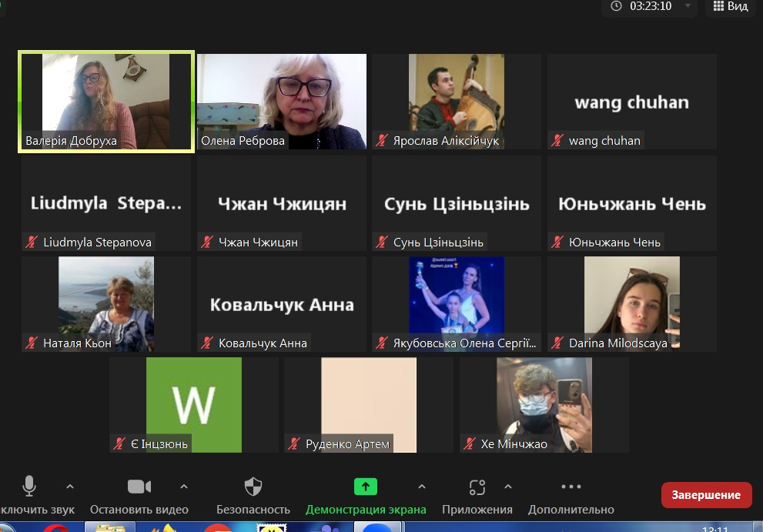
Task: Click muted mic icon on wang chuhan
Action: (x=557, y=141)
